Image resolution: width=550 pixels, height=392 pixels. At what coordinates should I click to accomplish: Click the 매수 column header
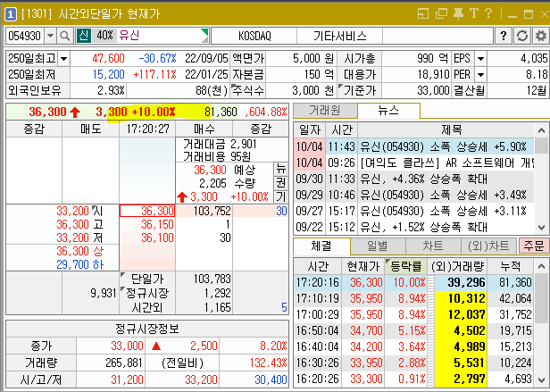[204, 129]
